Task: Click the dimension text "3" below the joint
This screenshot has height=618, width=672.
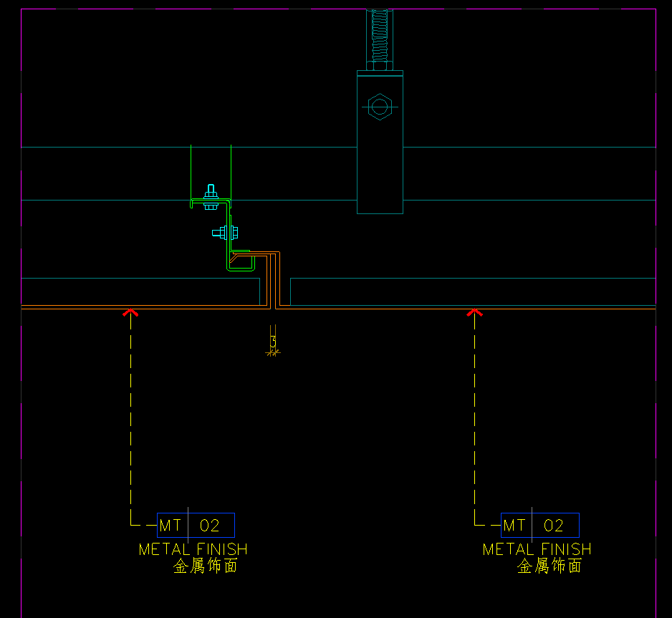Action: (x=273, y=342)
